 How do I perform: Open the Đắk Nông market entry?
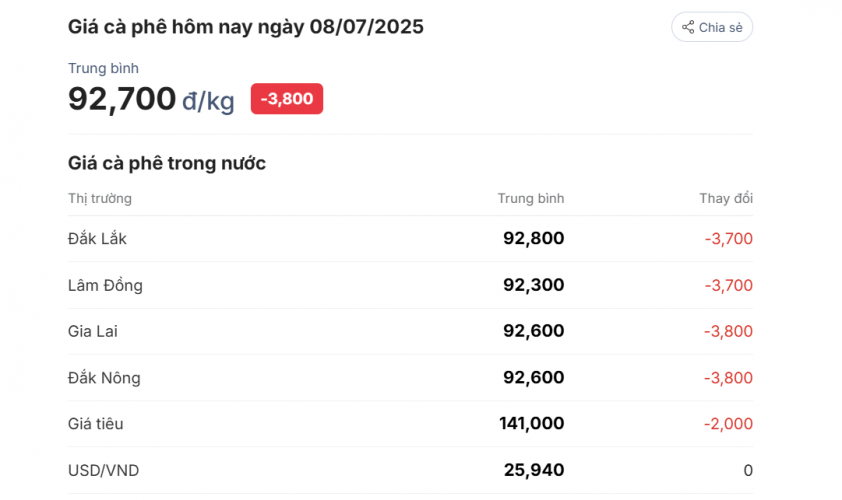coord(410,378)
